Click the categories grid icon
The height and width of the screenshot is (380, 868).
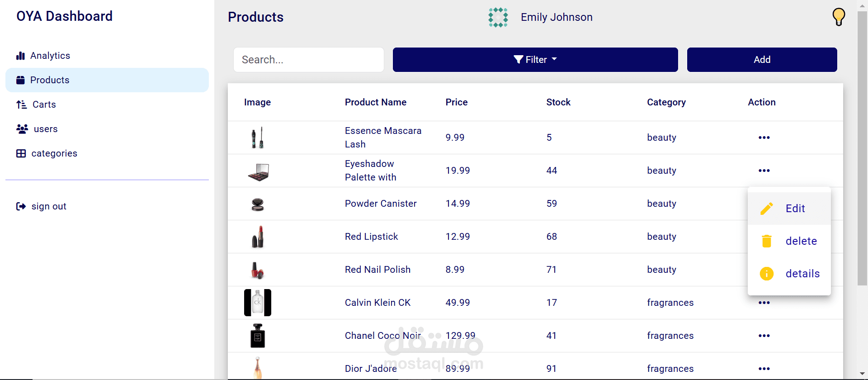pyautogui.click(x=21, y=153)
